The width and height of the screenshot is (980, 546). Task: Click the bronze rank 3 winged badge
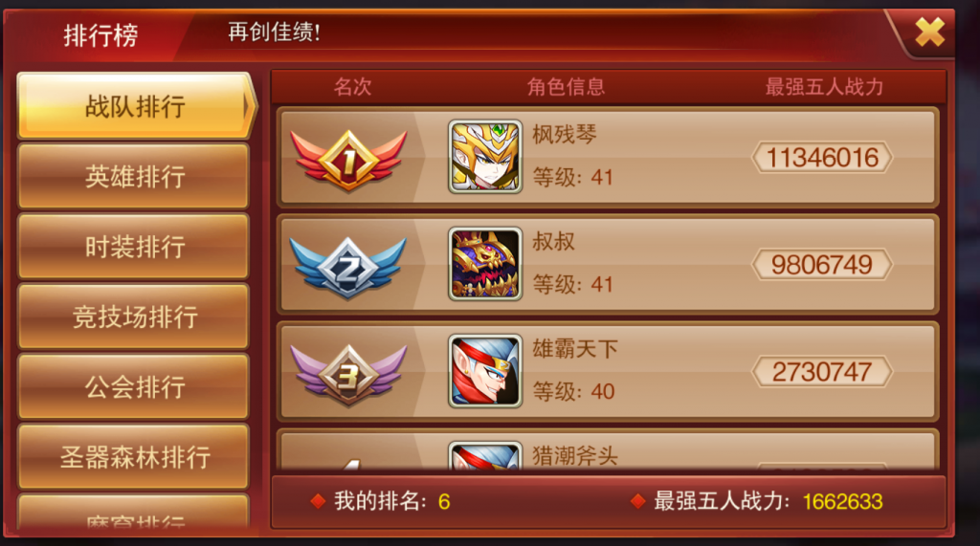coord(348,375)
